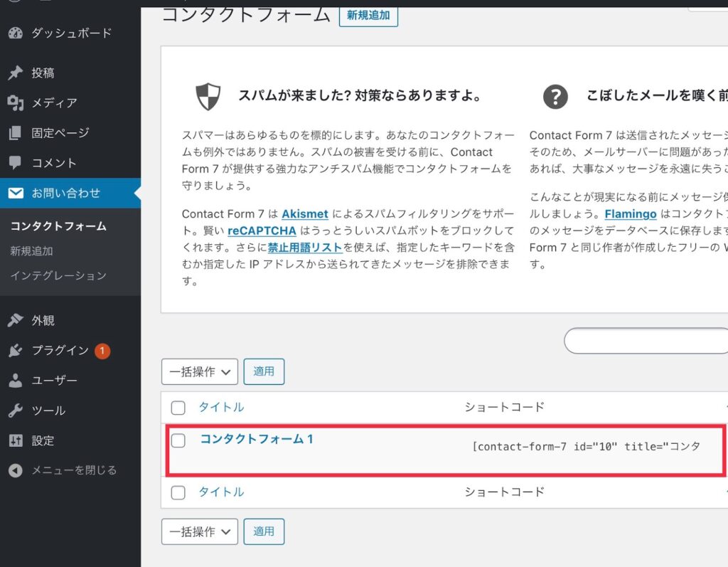Screen dimensions: 728x567
Task: Click the Plugins plug icon
Action: coord(15,351)
